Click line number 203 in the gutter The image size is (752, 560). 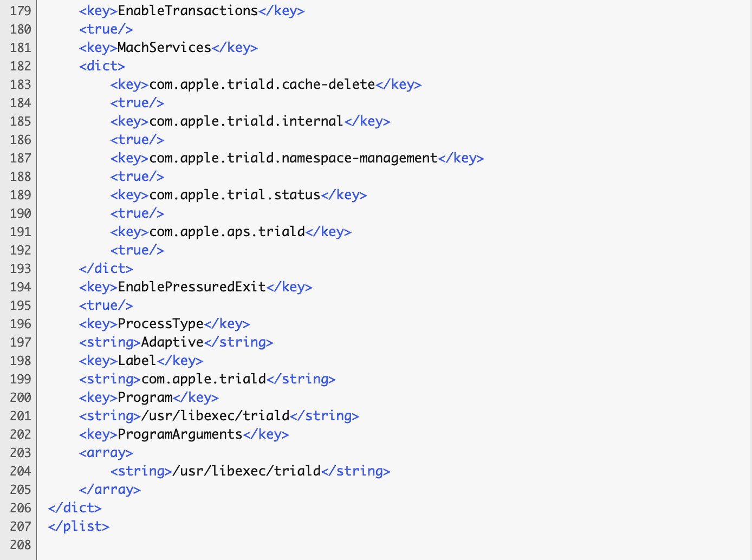point(21,453)
